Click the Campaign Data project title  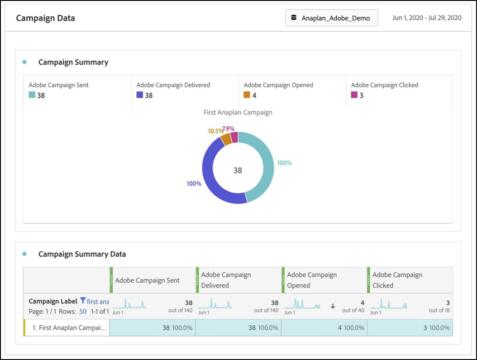45,18
